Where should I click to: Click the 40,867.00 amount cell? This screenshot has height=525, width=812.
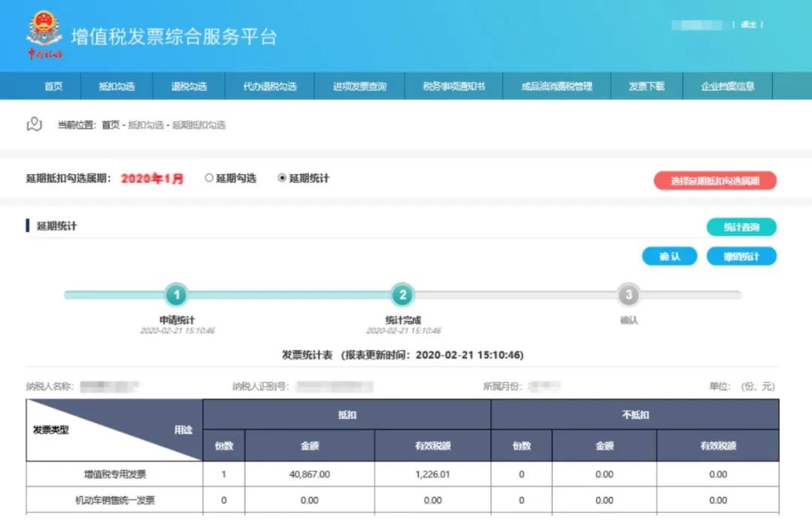tap(309, 474)
